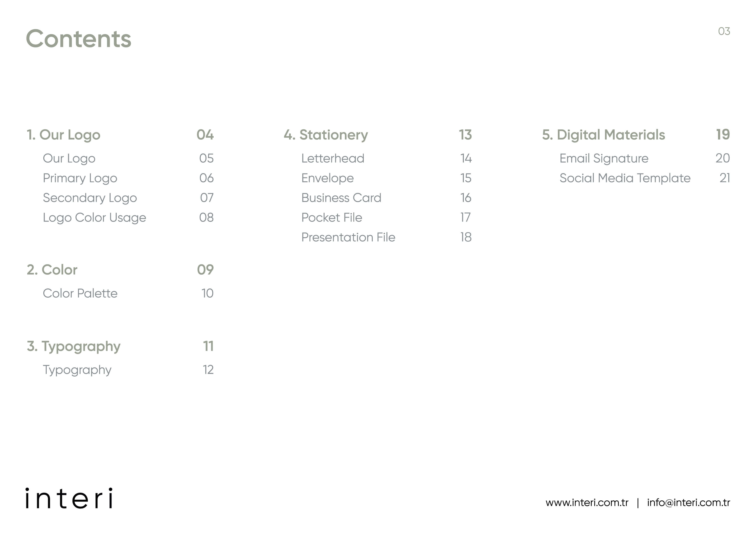The image size is (756, 534).
Task: Open the Envelope contents entry
Action: 328,178
